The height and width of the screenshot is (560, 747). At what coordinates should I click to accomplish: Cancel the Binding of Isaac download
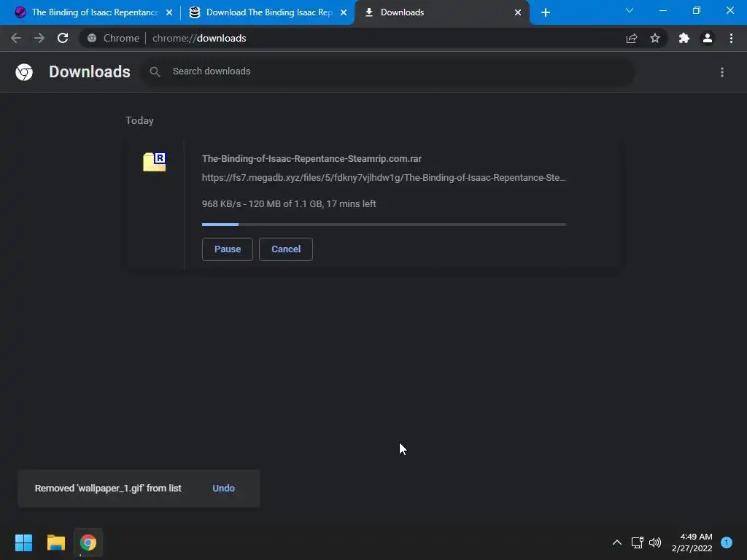pyautogui.click(x=286, y=249)
